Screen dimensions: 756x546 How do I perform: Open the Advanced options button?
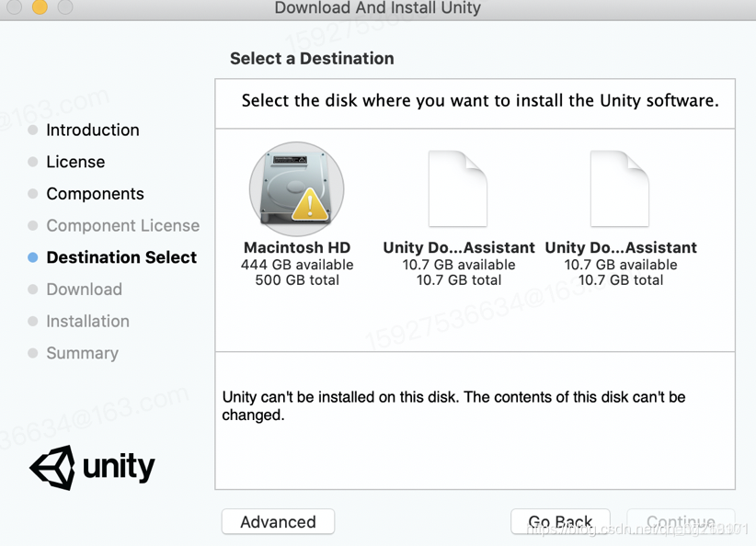pyautogui.click(x=278, y=521)
